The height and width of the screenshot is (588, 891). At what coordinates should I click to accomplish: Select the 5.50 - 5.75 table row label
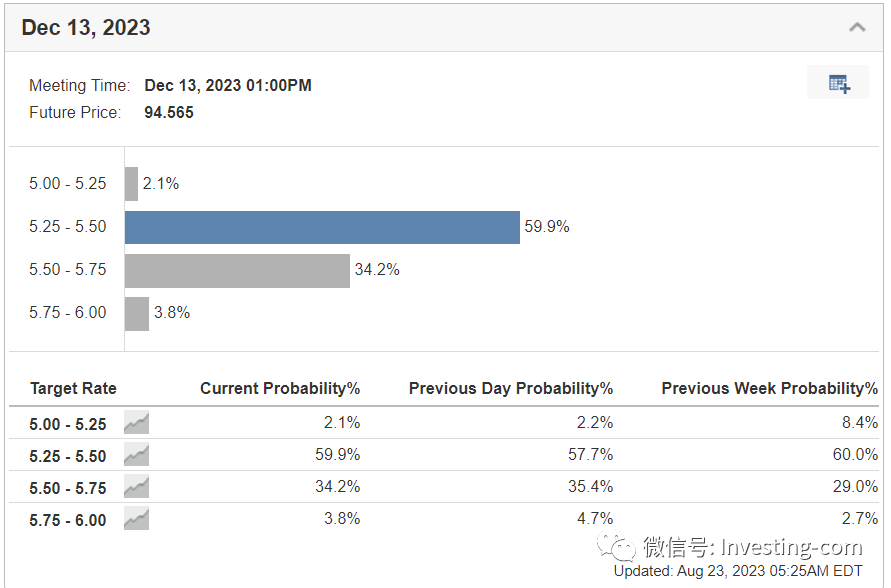(68, 488)
